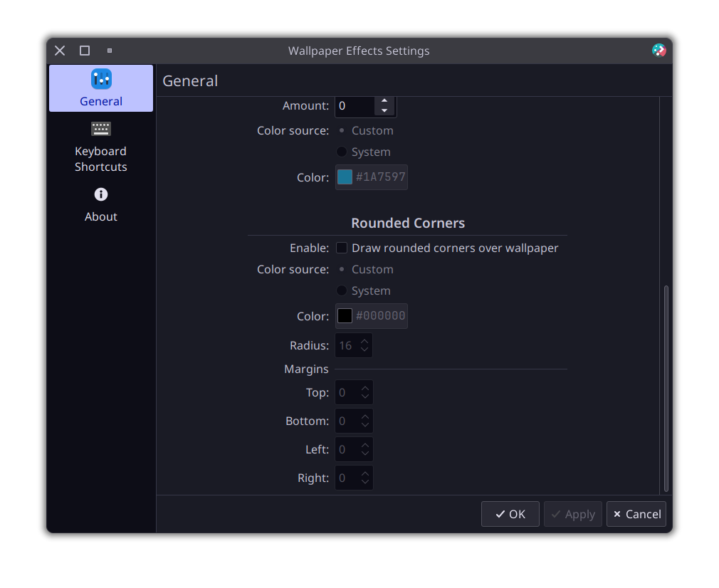This screenshot has height=588, width=719.
Task: Increase the Bottom margin value
Action: [365, 417]
